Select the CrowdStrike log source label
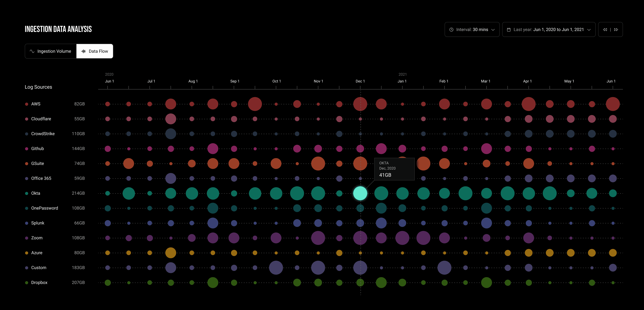Screen dimensions: 644x310 click(x=43, y=134)
